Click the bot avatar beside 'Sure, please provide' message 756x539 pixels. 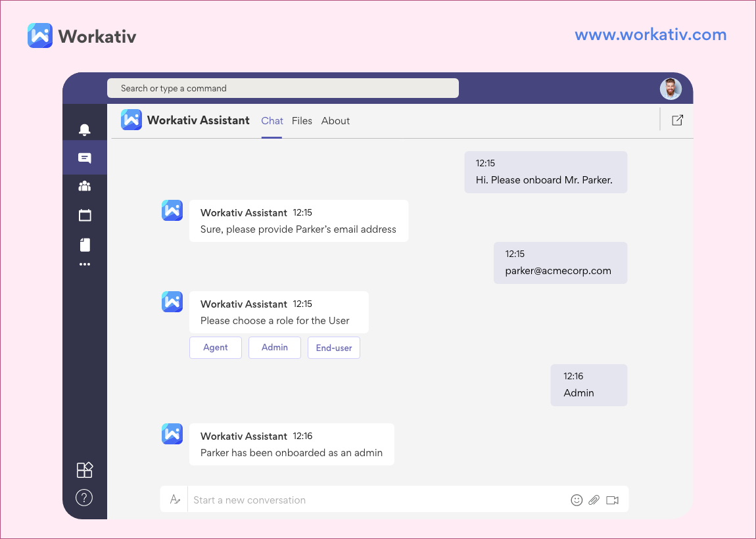point(172,211)
